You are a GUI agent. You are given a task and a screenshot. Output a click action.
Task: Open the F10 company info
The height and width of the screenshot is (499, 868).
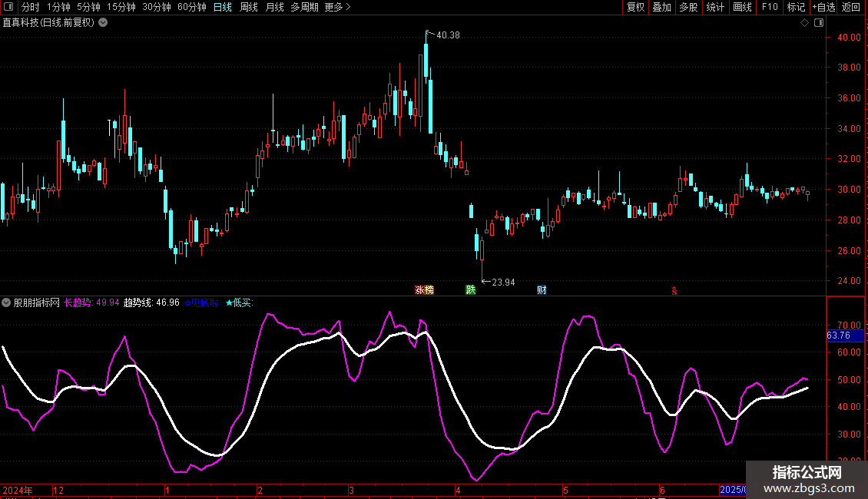tap(770, 7)
